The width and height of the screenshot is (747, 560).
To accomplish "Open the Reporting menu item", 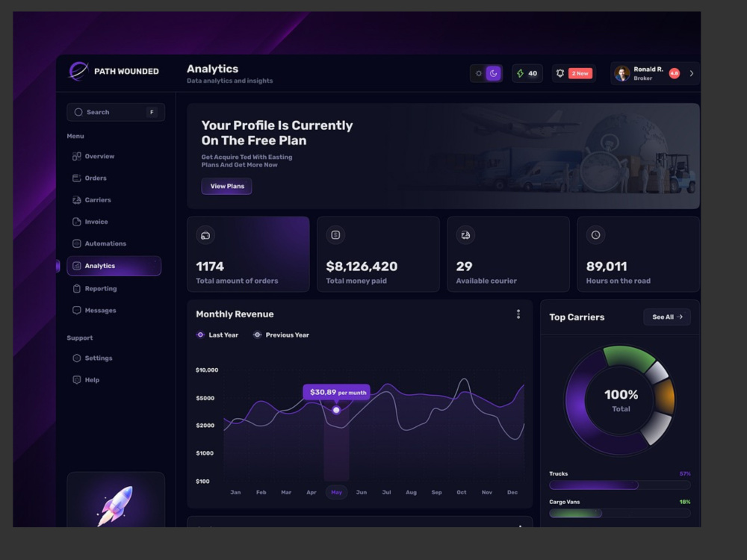I will (x=114, y=288).
